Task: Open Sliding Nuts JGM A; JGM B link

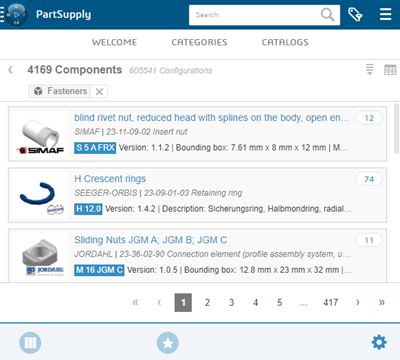Action: point(151,240)
